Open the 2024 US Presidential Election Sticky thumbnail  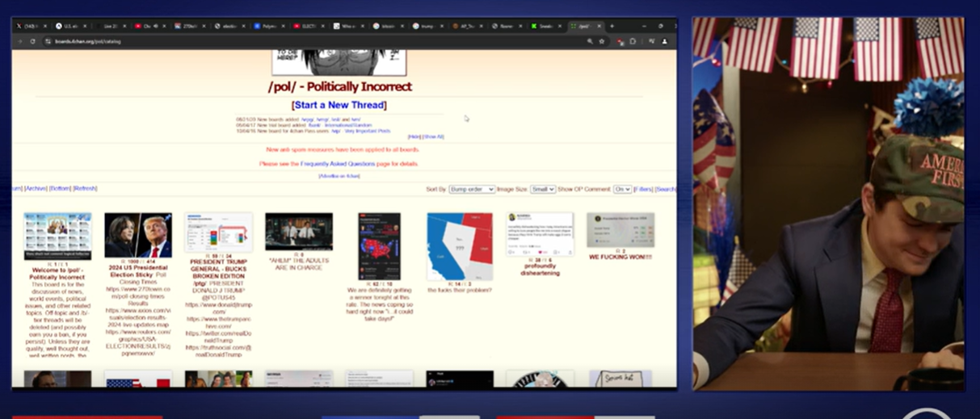coord(138,235)
